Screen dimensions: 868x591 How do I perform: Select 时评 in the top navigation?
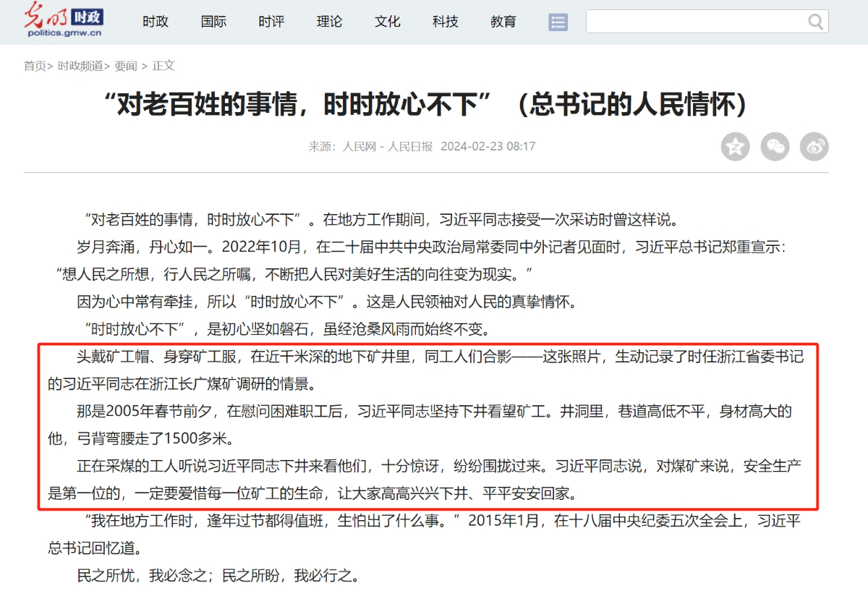[271, 22]
